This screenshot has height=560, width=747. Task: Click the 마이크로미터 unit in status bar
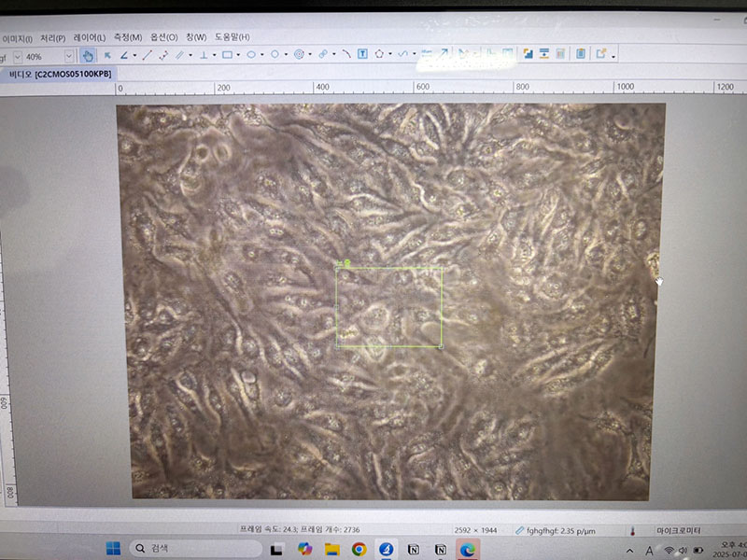coord(679,529)
